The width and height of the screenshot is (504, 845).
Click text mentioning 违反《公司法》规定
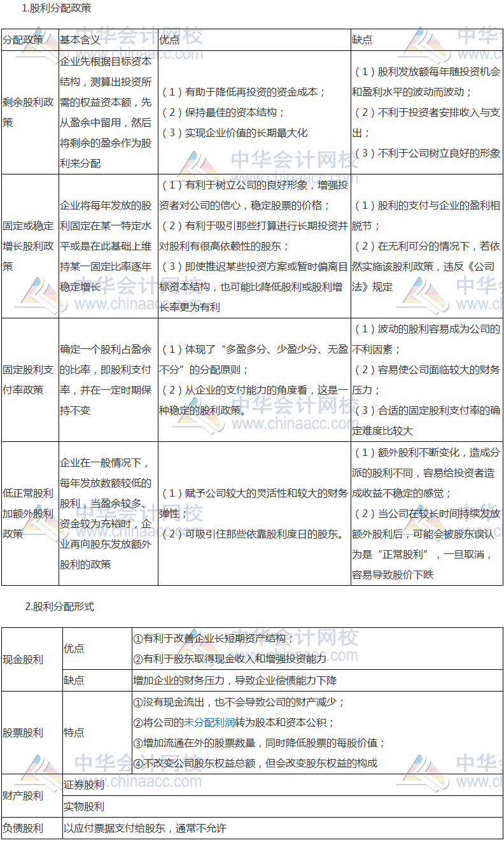point(426,266)
